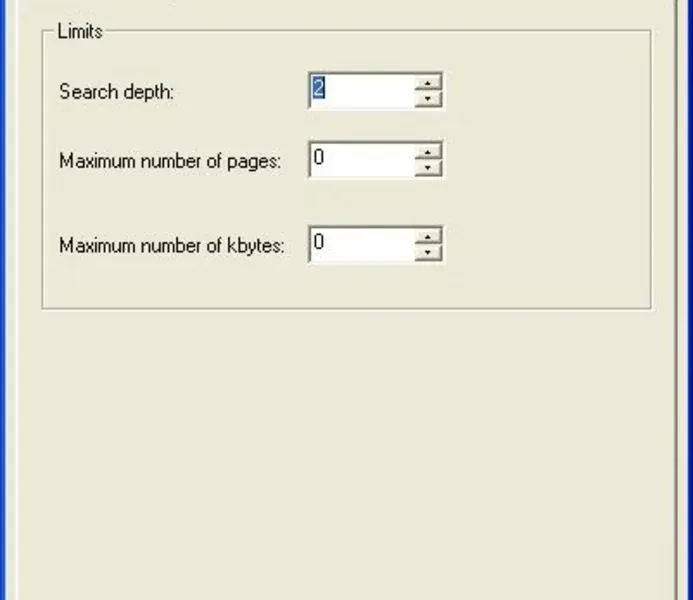The width and height of the screenshot is (693, 600).
Task: Decrease Maximum number of pages
Action: pyautogui.click(x=428, y=167)
